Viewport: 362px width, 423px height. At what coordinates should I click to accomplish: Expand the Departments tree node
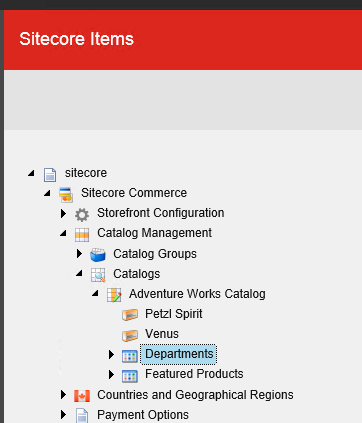tap(111, 354)
